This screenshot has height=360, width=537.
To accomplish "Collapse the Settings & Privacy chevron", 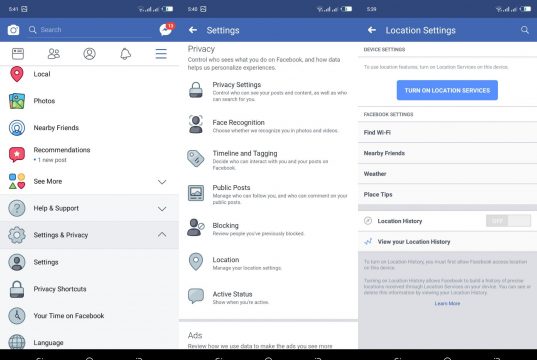I will [162, 235].
